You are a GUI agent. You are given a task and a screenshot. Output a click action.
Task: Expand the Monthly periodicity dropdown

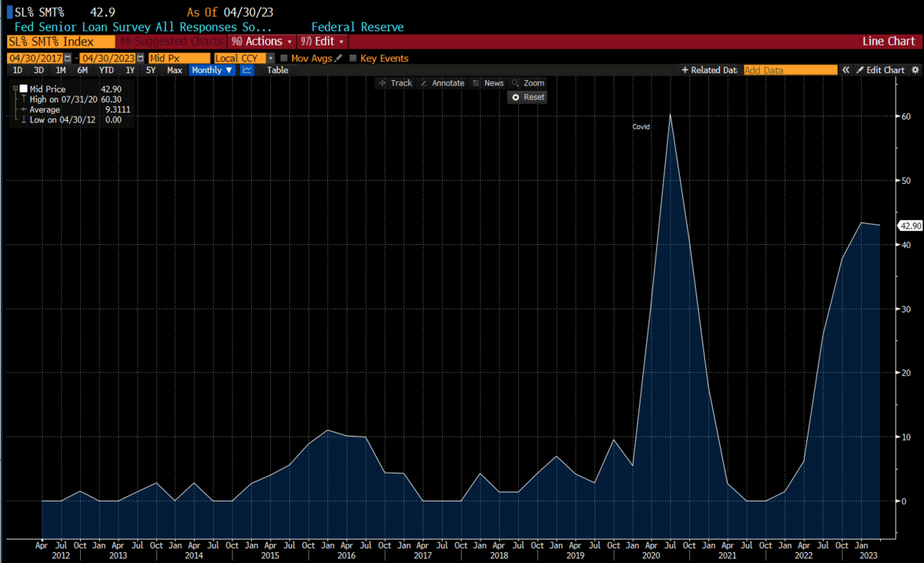212,70
